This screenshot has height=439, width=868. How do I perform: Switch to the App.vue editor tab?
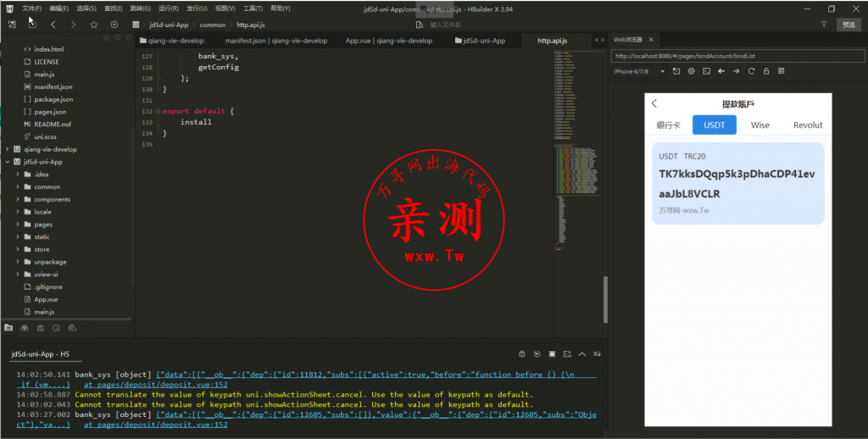coord(388,41)
